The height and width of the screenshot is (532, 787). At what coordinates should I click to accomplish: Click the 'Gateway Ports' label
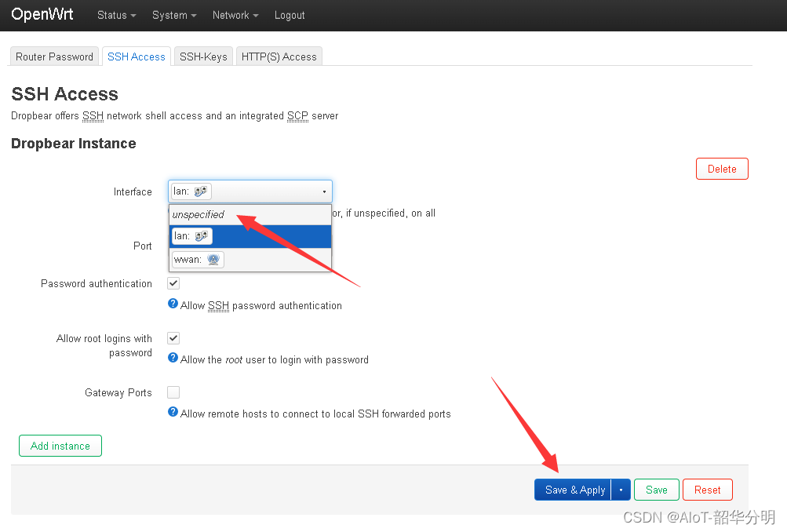(x=118, y=392)
